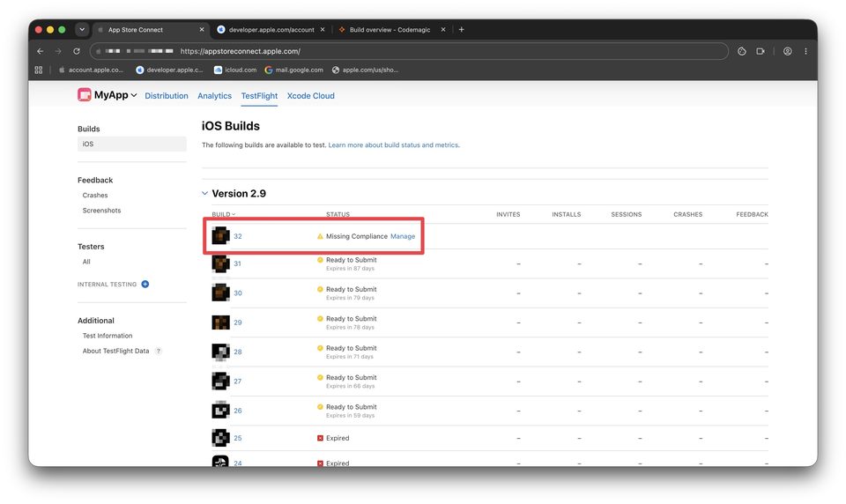The width and height of the screenshot is (846, 504).
Task: Click build 32 app icon thumbnail
Action: (x=220, y=236)
